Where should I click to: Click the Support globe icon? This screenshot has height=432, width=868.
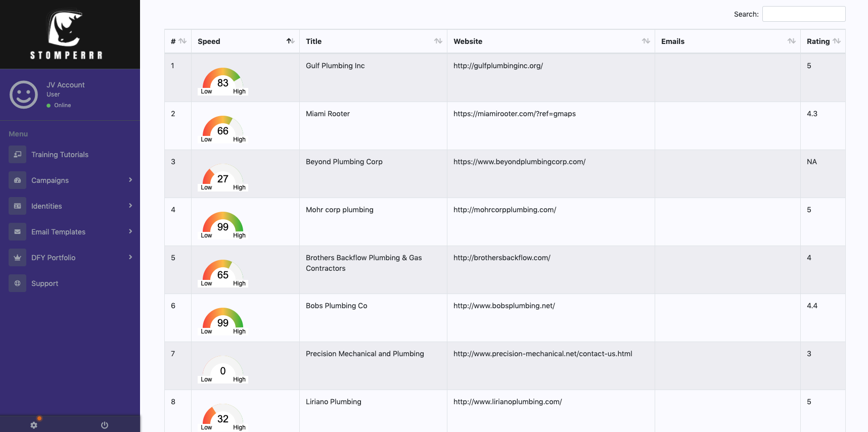click(x=17, y=283)
